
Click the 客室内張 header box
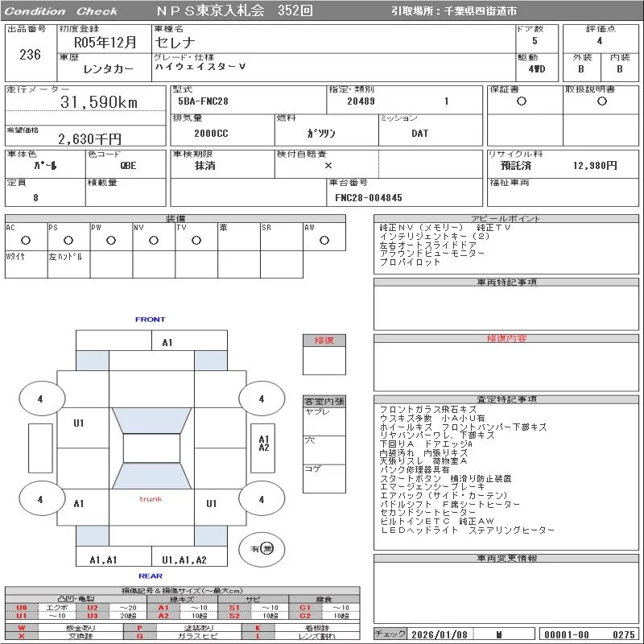coord(324,401)
